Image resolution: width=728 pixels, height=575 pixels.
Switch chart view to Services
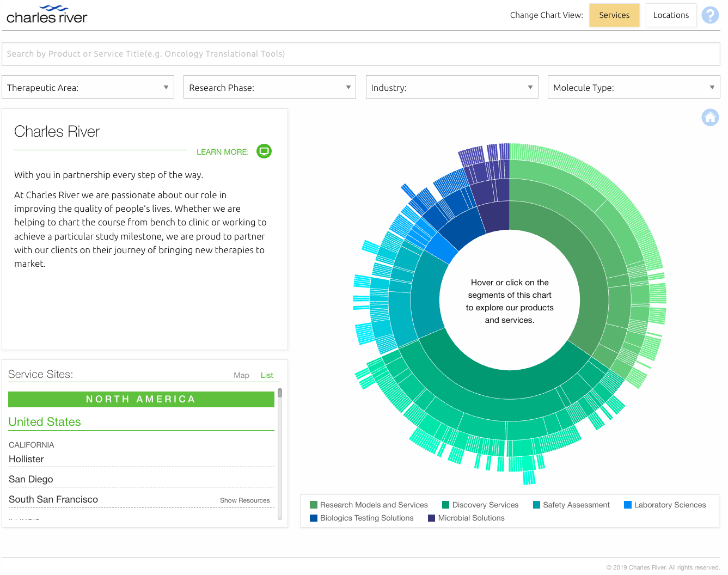pyautogui.click(x=614, y=15)
